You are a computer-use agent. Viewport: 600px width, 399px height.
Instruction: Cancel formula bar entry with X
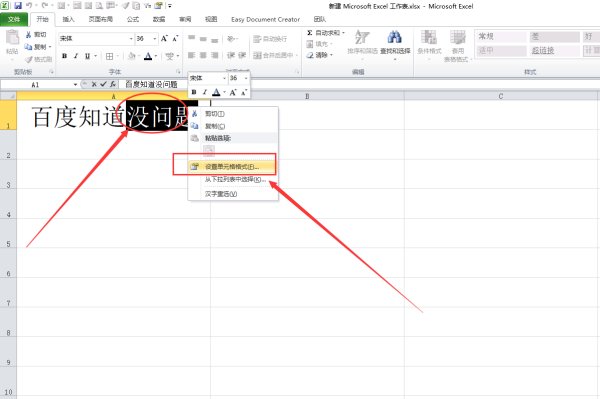(94, 84)
